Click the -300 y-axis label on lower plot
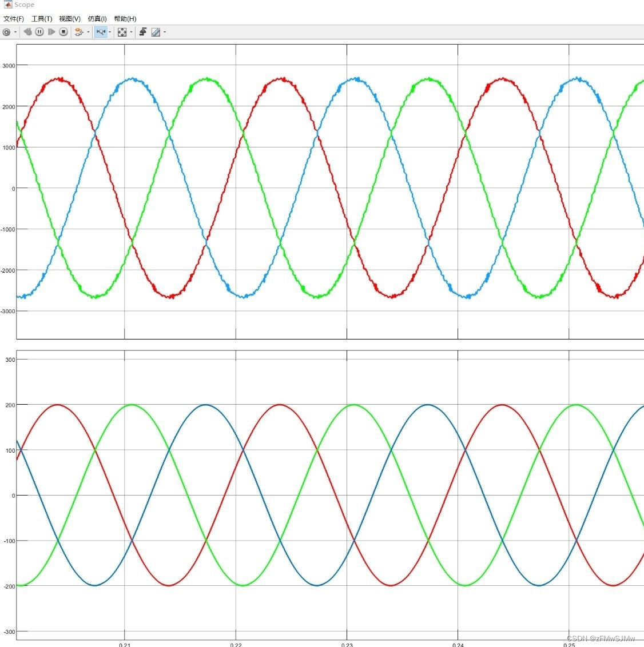 pos(10,632)
